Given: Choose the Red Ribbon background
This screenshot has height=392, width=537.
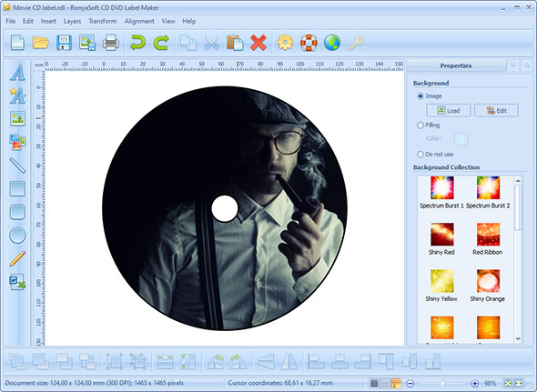Looking at the screenshot, I should (488, 239).
